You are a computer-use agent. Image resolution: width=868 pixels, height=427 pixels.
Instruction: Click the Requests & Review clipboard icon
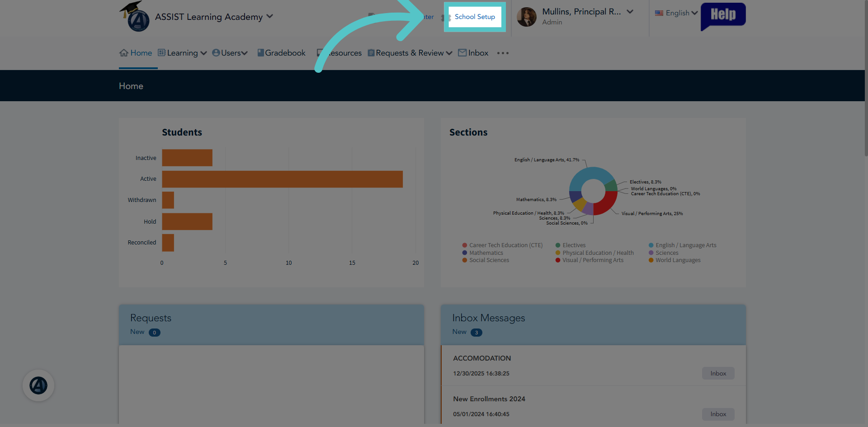pyautogui.click(x=371, y=52)
